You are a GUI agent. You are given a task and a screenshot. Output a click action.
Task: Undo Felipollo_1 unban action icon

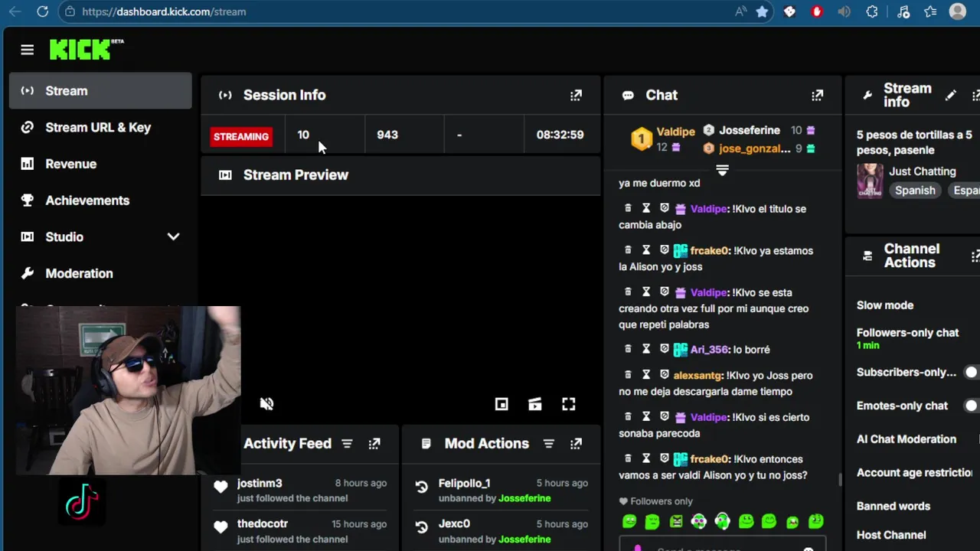click(x=421, y=487)
